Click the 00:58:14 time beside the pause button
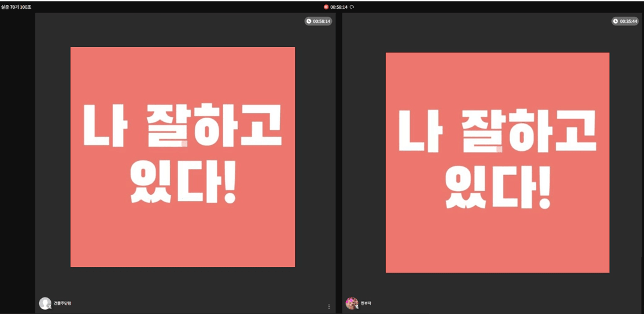644x314 pixels. [339, 7]
